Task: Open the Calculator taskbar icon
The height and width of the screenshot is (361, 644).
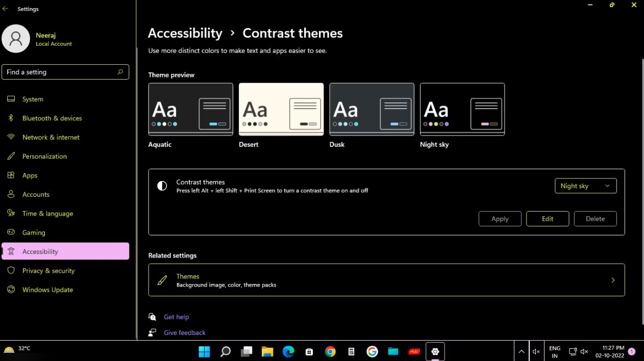Action: 351,351
